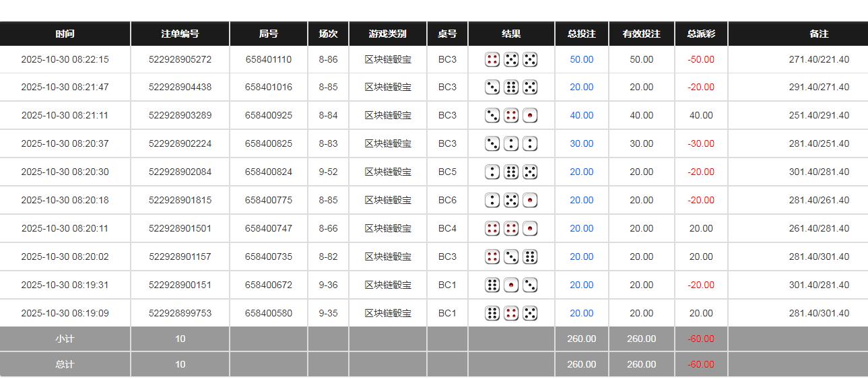Click the dice result for round 658400735
This screenshot has height=379, width=868.
coord(511,256)
